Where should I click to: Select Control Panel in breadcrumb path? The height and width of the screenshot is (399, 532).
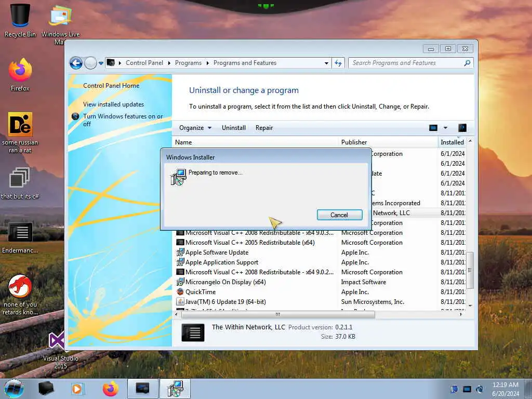144,63
